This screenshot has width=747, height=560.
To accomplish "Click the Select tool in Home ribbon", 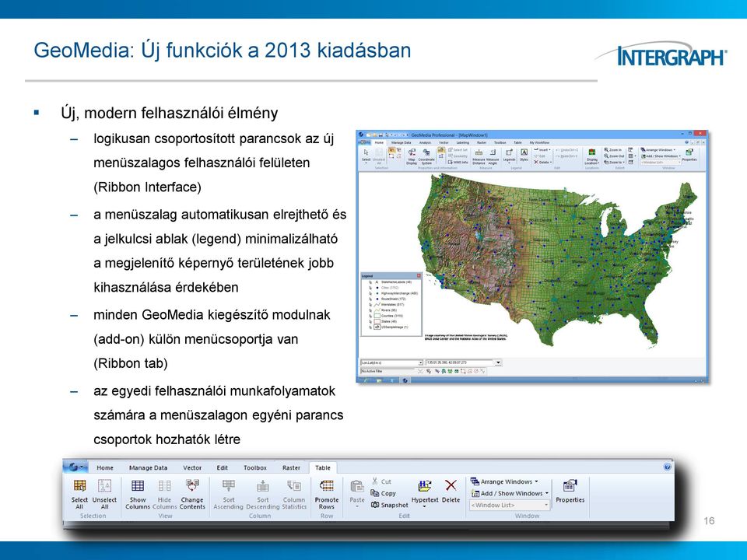I will pos(366,156).
